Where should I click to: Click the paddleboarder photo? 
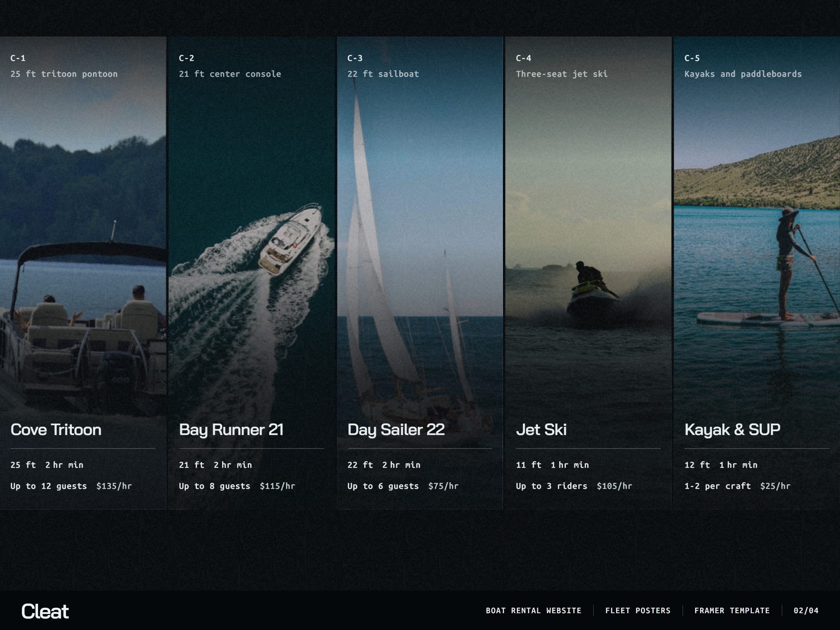tap(757, 246)
